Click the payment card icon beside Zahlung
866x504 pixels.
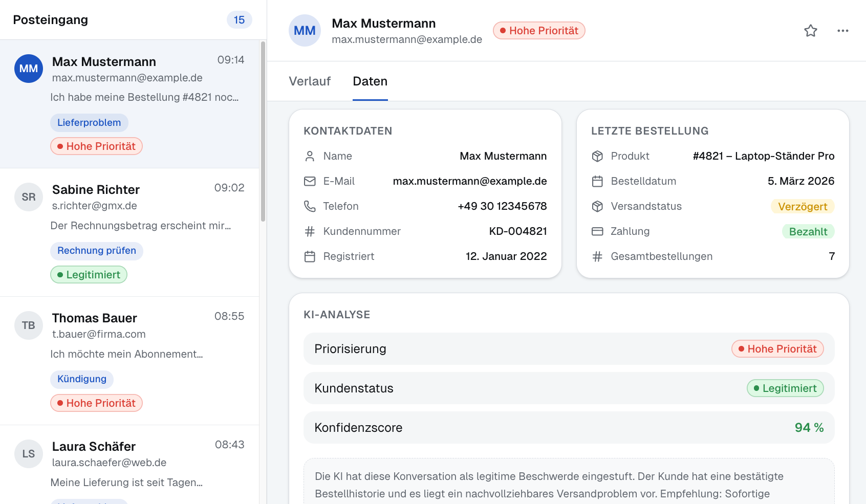coord(597,231)
